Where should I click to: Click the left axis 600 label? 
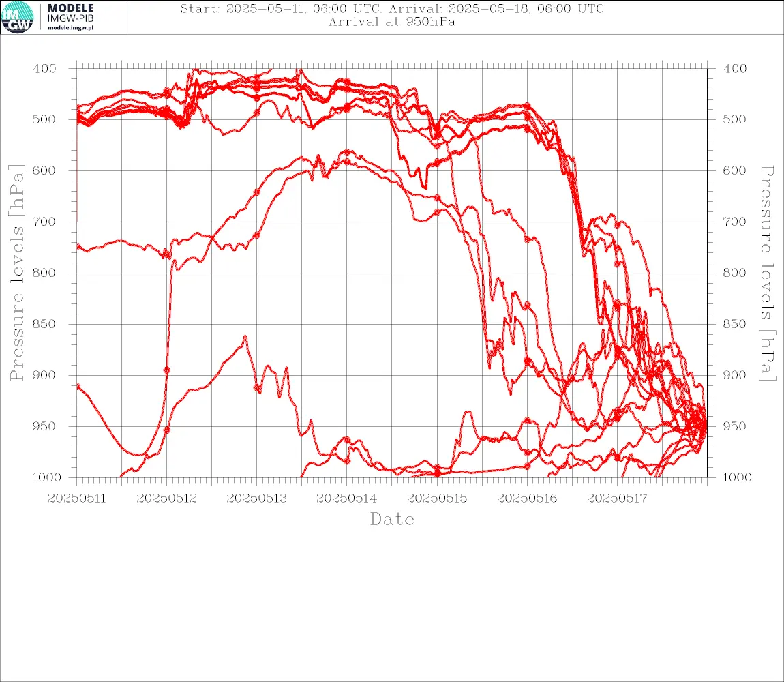point(44,170)
